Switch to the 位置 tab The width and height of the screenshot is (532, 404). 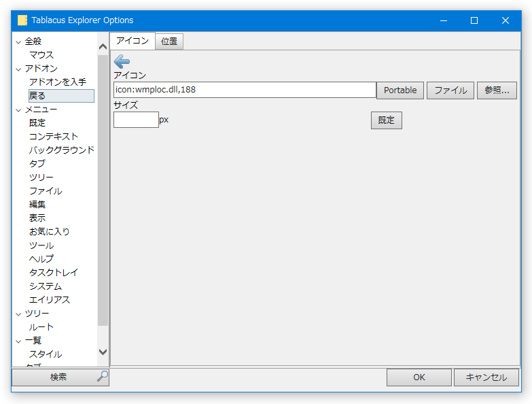[169, 41]
